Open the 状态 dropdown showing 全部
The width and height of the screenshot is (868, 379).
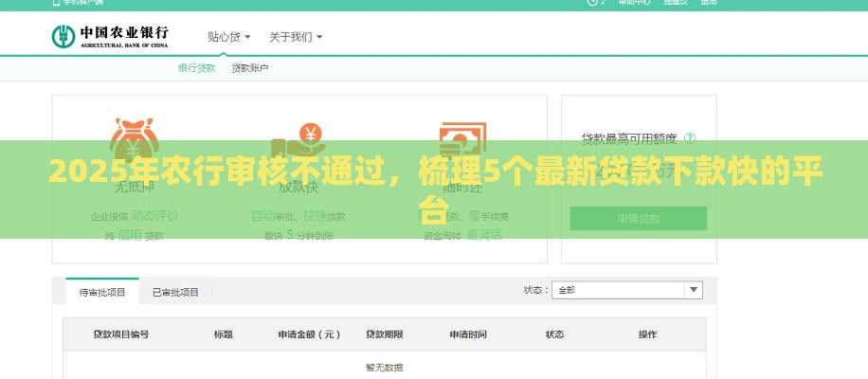coord(627,290)
